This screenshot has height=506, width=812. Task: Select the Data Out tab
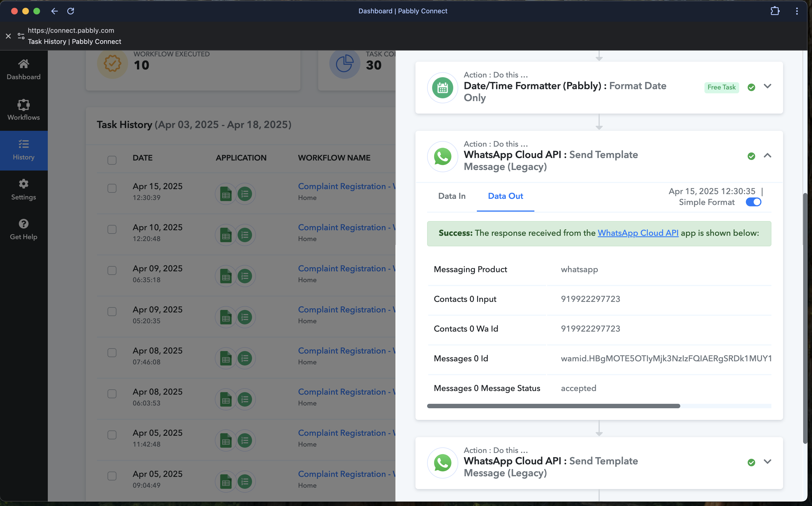pyautogui.click(x=505, y=196)
